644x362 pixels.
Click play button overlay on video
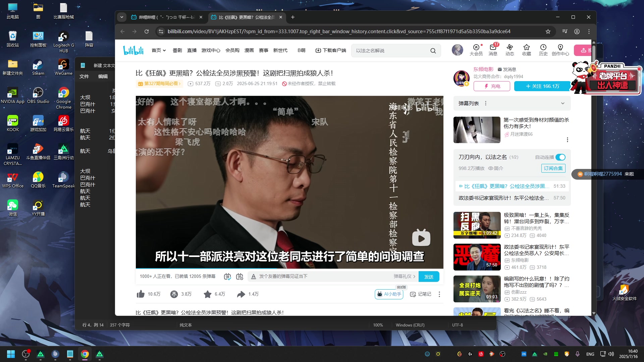421,238
